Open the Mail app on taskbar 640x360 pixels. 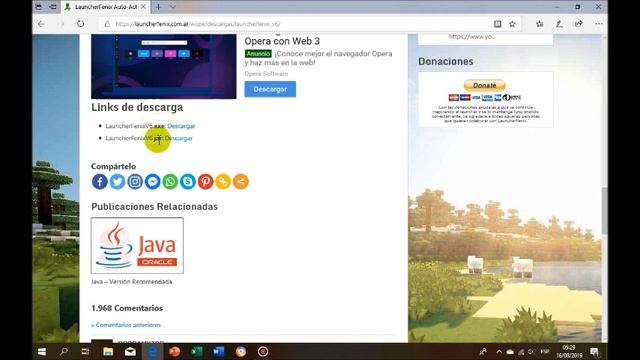(x=130, y=351)
